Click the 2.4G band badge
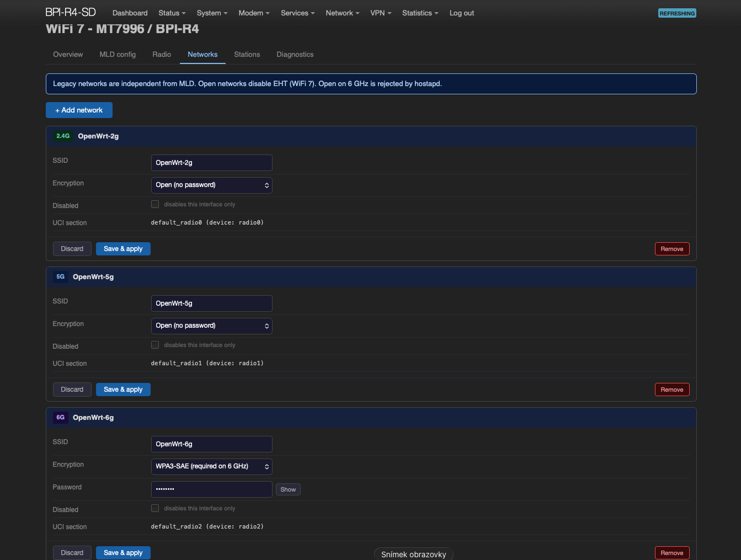The height and width of the screenshot is (560, 741). [63, 136]
